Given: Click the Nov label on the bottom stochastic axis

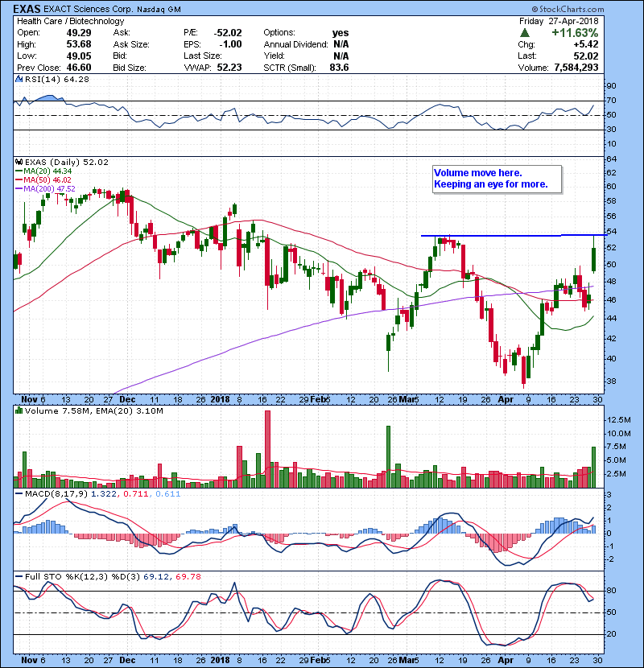Looking at the screenshot, I should coord(29,660).
